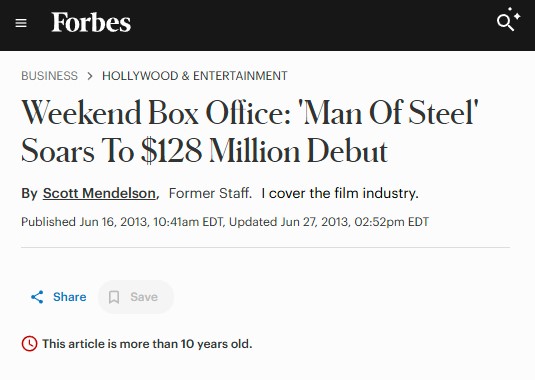Click the Updated Jun 27, 2013 timestamp
The image size is (535, 380).
coord(329,222)
